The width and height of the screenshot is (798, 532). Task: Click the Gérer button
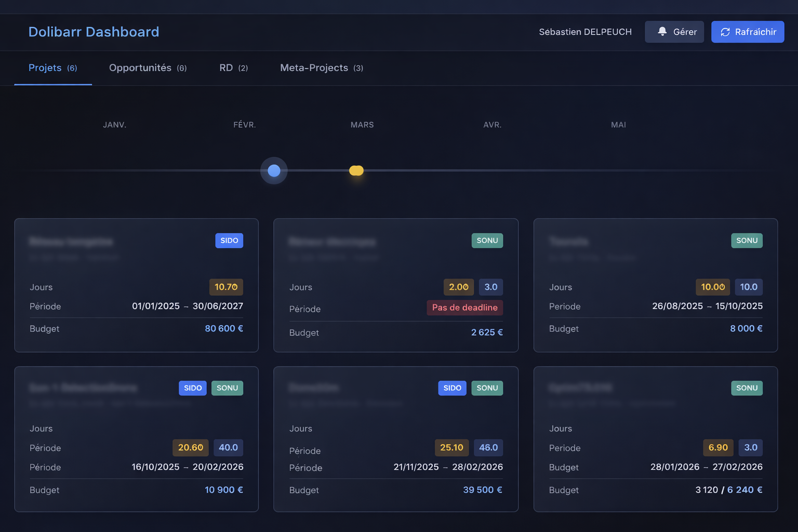pos(674,32)
